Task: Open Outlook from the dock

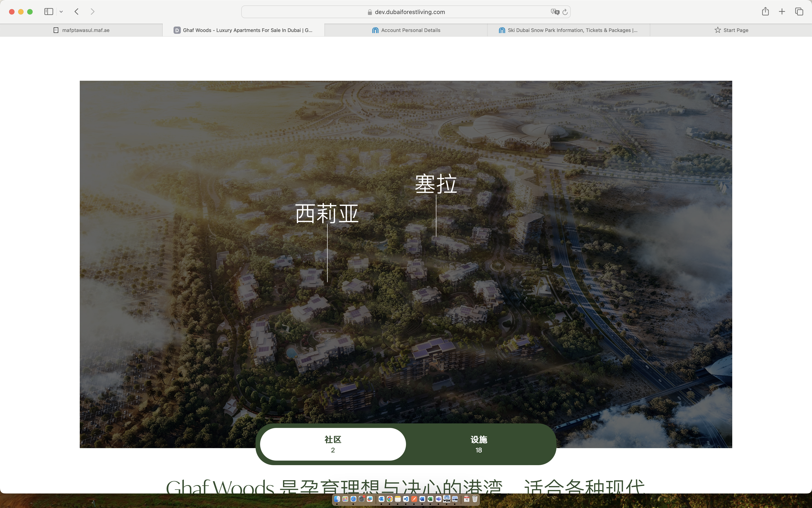Action: tap(382, 499)
